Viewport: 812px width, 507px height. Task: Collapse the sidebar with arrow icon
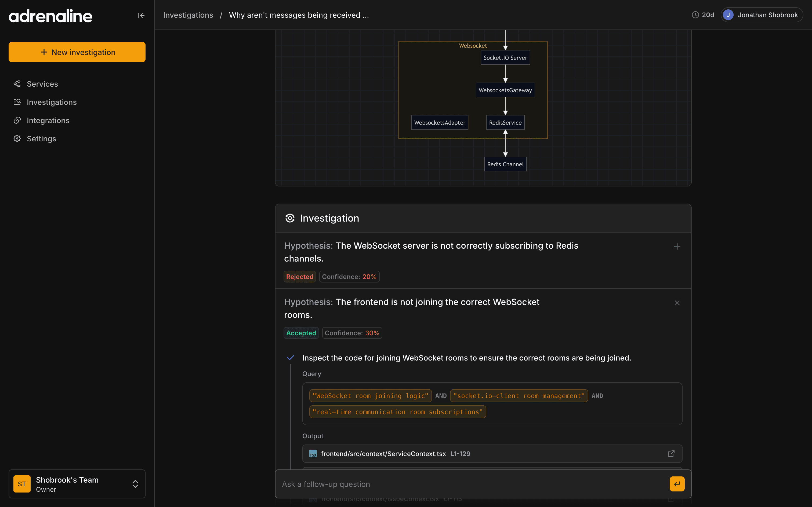[x=141, y=16]
